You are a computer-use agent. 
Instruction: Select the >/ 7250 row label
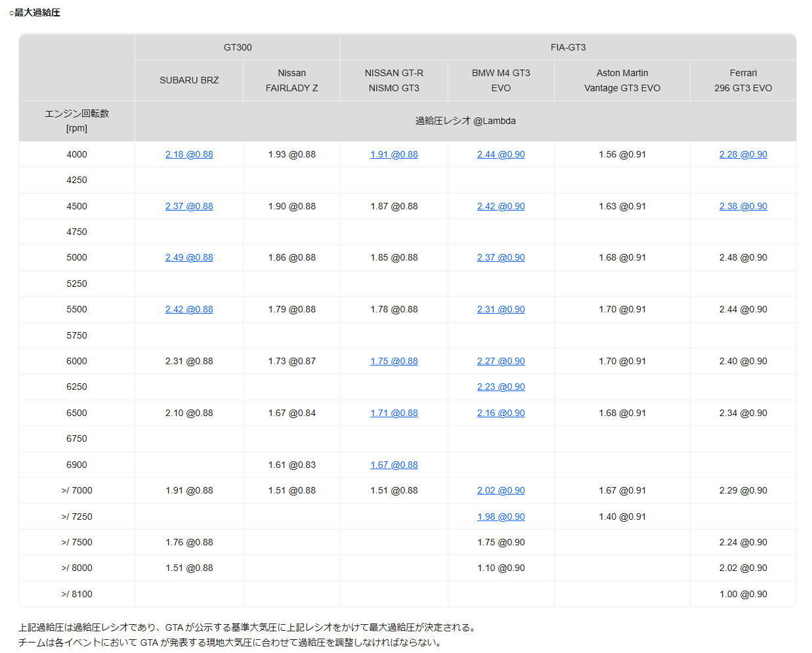pyautogui.click(x=77, y=516)
